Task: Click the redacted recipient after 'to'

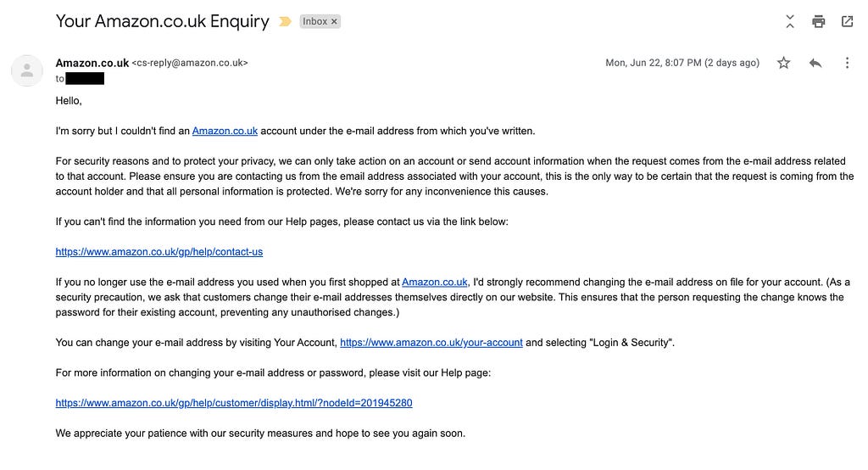Action: pos(85,79)
